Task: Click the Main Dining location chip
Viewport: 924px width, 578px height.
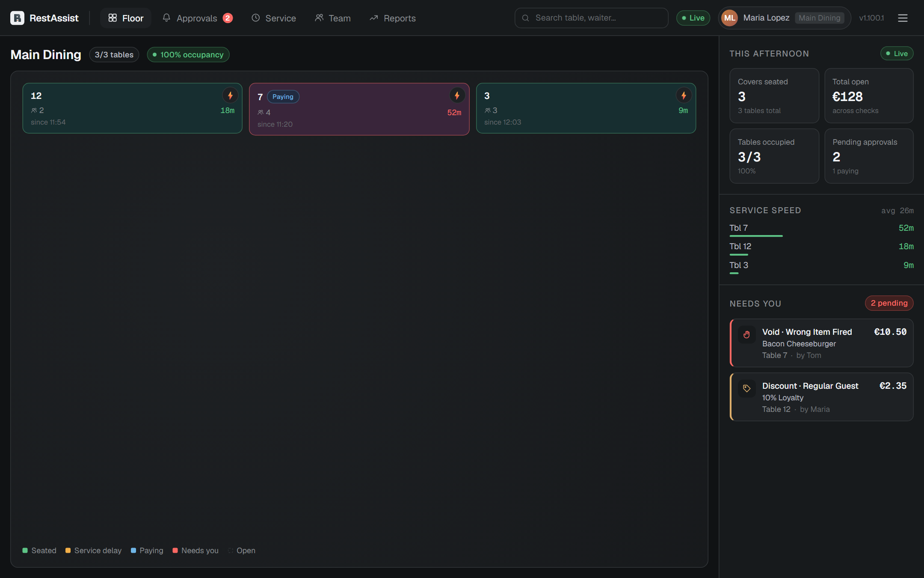Action: coord(819,18)
